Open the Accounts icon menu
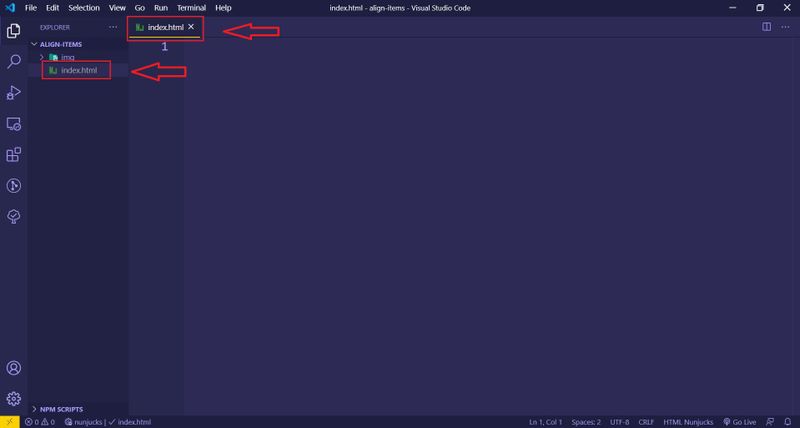This screenshot has width=800, height=428. pyautogui.click(x=14, y=369)
